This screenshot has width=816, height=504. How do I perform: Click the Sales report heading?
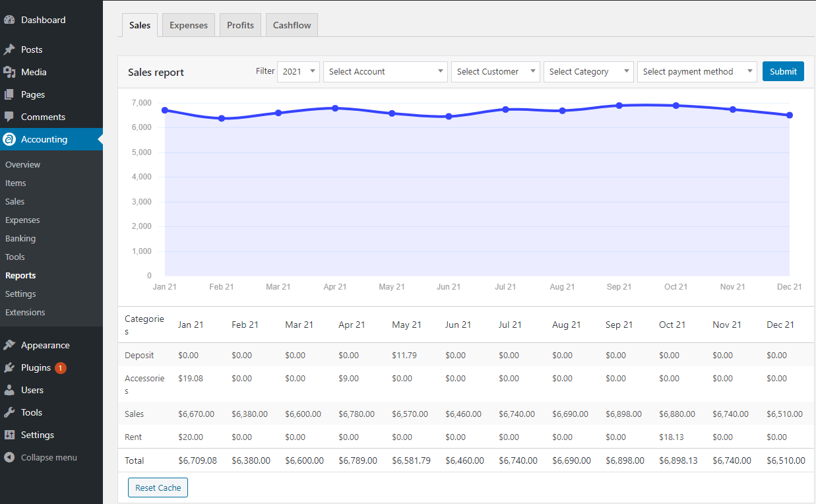click(156, 72)
